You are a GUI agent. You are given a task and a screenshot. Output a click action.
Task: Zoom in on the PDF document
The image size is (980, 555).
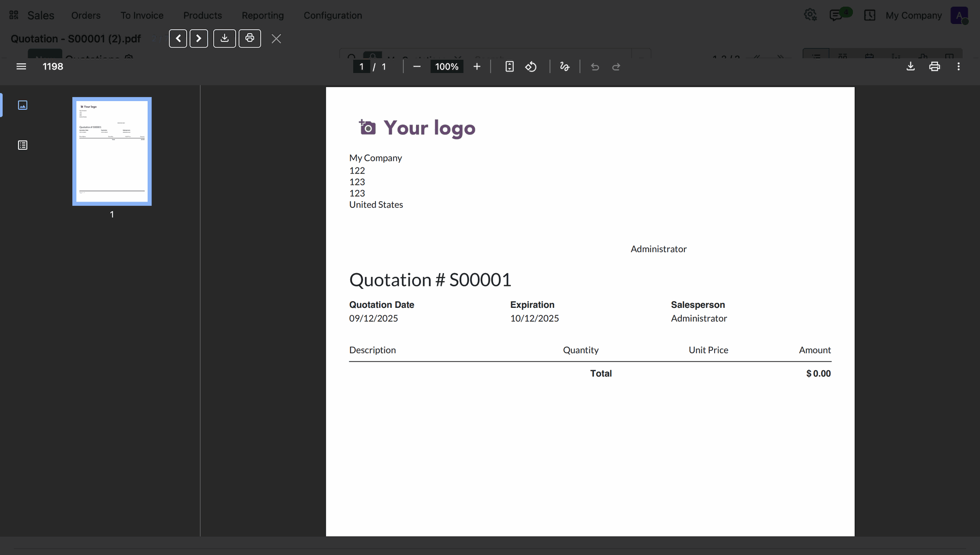coord(477,66)
